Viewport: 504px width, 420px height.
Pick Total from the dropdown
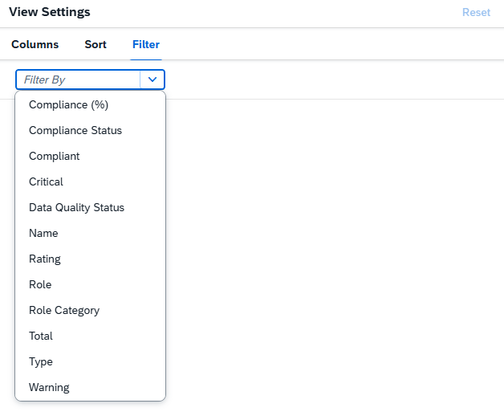41,336
